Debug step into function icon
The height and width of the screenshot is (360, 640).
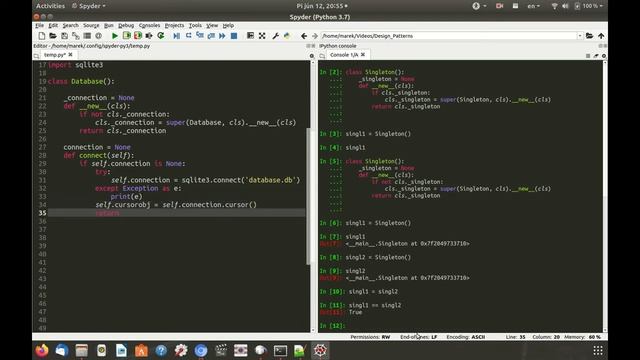200,36
